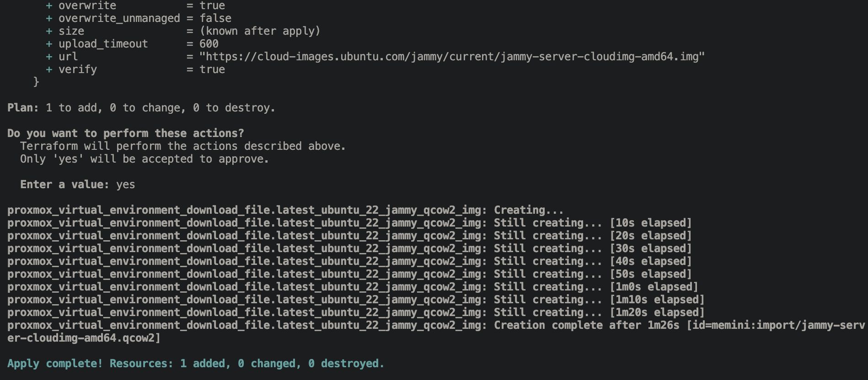This screenshot has width=868, height=380.
Task: Click the "Only 'yes' will be accepted" line
Action: (x=144, y=159)
